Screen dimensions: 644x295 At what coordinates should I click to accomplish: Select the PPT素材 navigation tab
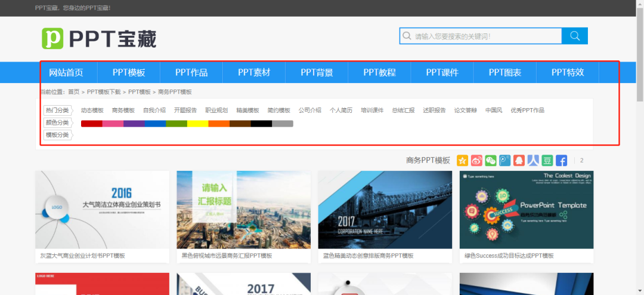coord(254,73)
